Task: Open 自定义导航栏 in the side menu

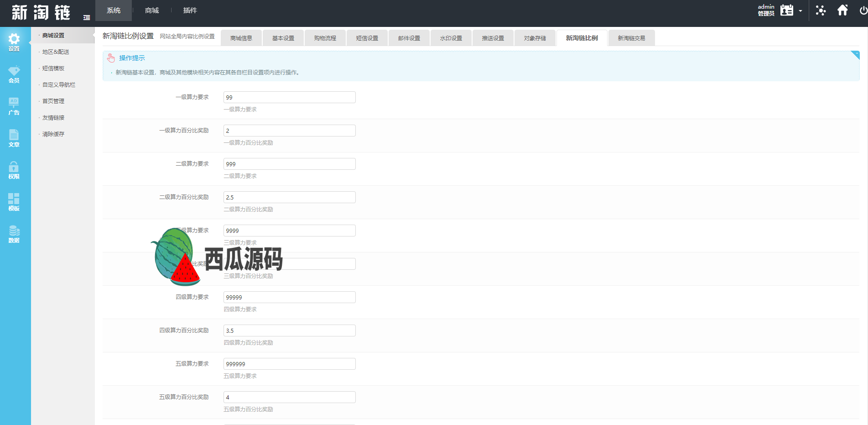Action: 59,85
